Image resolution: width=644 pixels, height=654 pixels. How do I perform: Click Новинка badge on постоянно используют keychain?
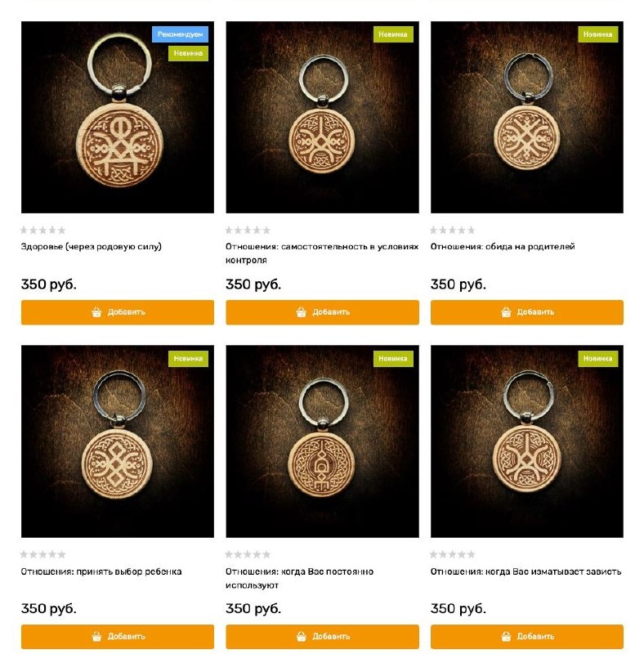[393, 358]
